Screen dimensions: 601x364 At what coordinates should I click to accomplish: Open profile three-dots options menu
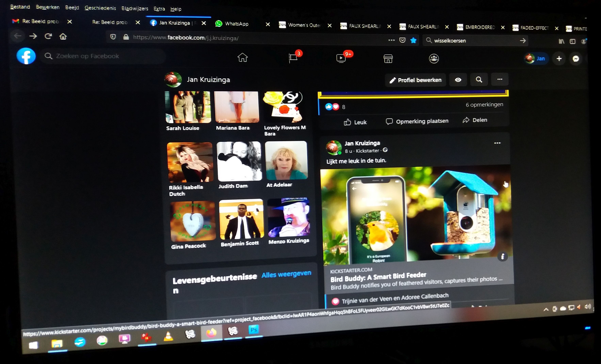tap(500, 79)
